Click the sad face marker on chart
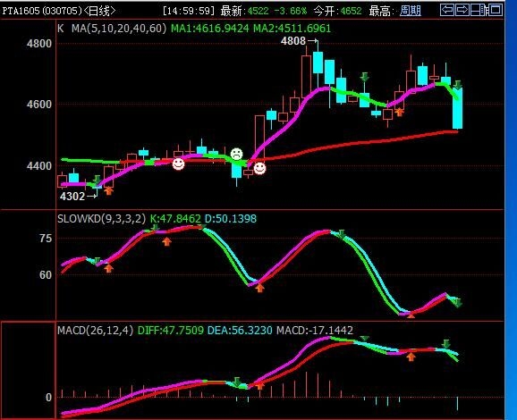This screenshot has height=420, width=517. click(236, 154)
